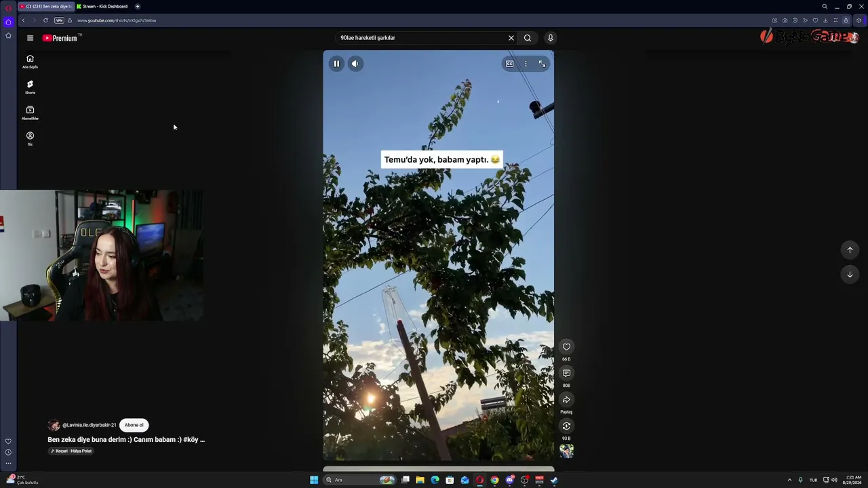The image size is (868, 488).
Task: Open the Windows Start menu
Action: point(314,480)
